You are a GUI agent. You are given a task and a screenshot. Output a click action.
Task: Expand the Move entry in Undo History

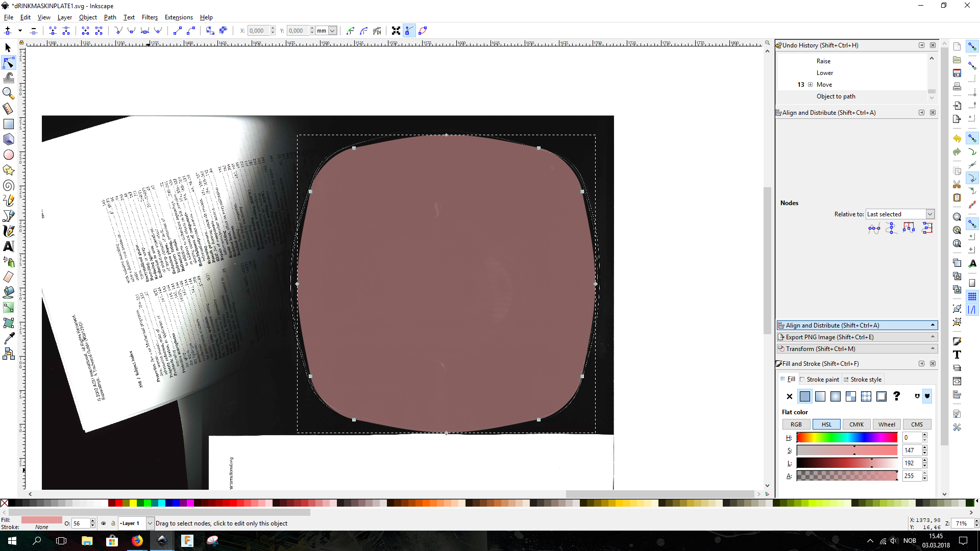coord(810,85)
